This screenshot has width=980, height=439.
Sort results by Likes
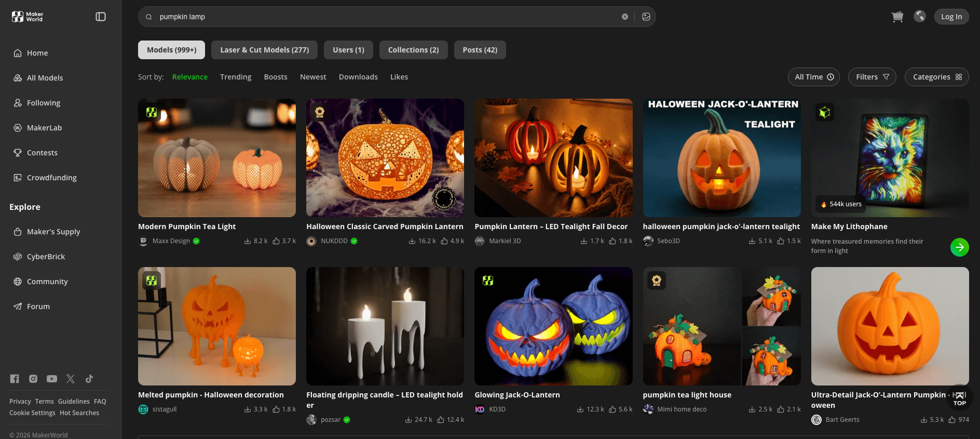click(399, 77)
